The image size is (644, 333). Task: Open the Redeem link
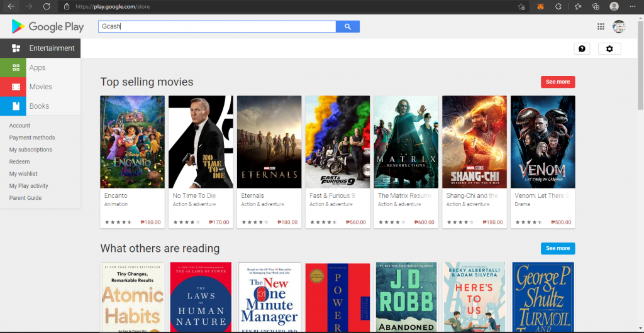click(x=19, y=161)
